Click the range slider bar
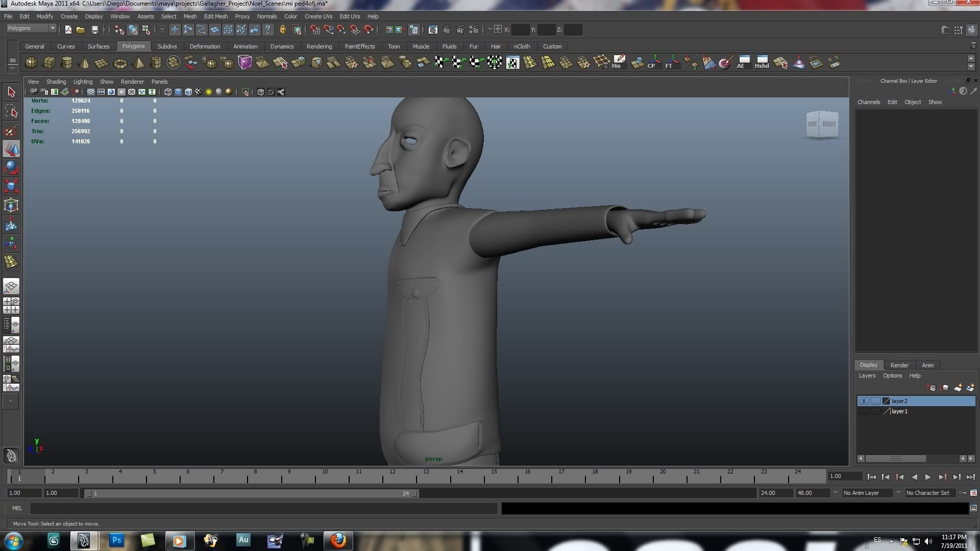 [x=252, y=493]
